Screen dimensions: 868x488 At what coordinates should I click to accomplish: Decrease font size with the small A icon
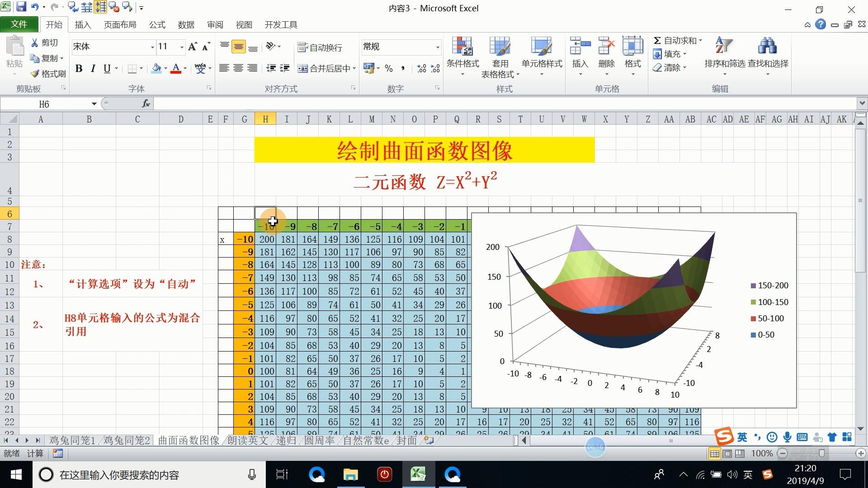(206, 47)
